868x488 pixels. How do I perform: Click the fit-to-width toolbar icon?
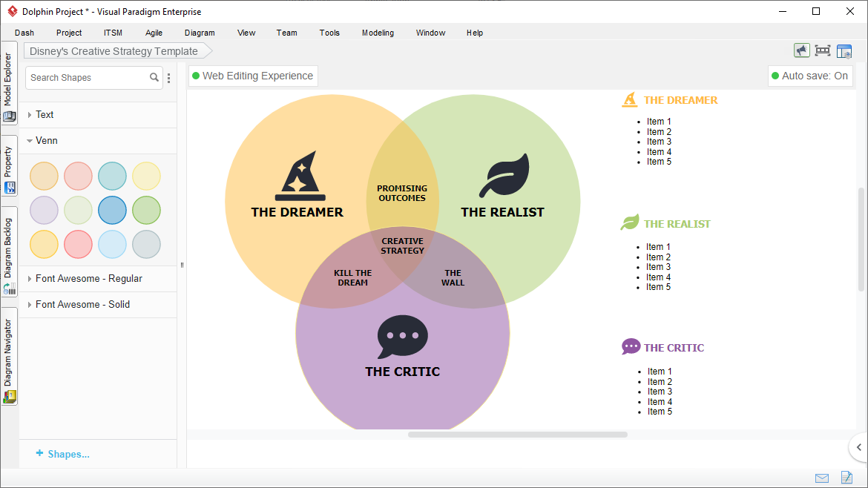[x=823, y=51]
